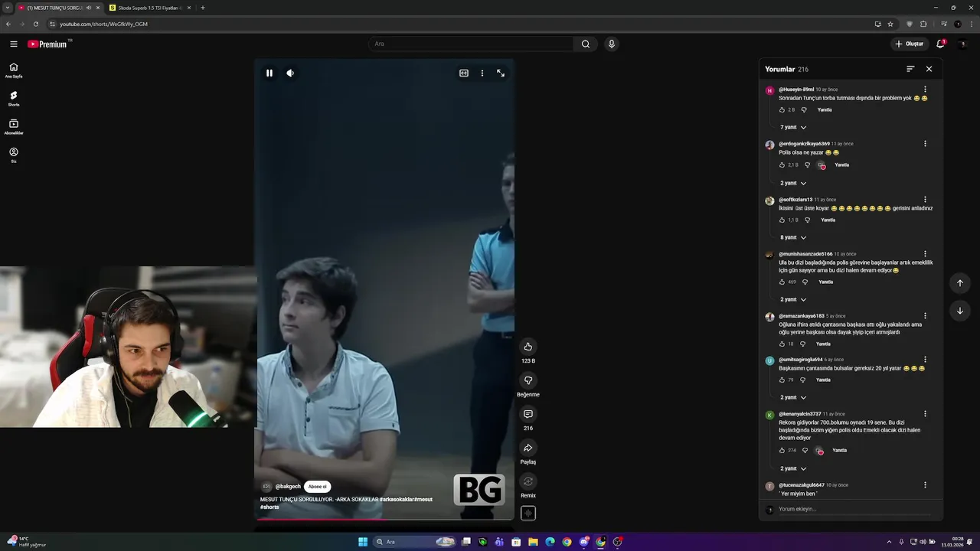The width and height of the screenshot is (980, 551).
Task: Open the Short's three-dot more options
Action: point(482,73)
